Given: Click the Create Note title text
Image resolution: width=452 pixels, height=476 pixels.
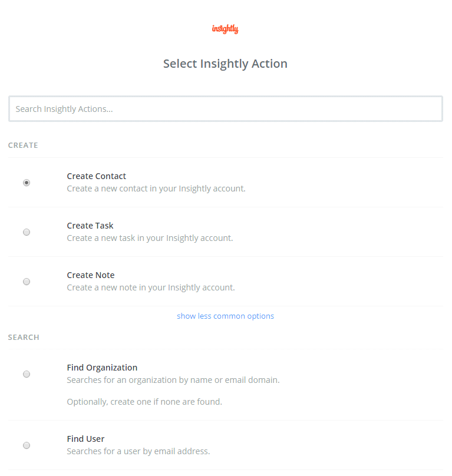Looking at the screenshot, I should coord(91,275).
